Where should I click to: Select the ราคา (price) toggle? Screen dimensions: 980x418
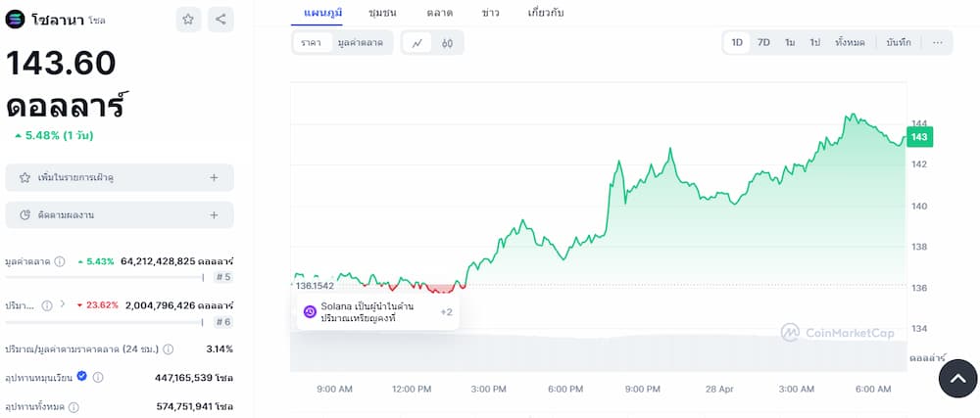pyautogui.click(x=311, y=42)
